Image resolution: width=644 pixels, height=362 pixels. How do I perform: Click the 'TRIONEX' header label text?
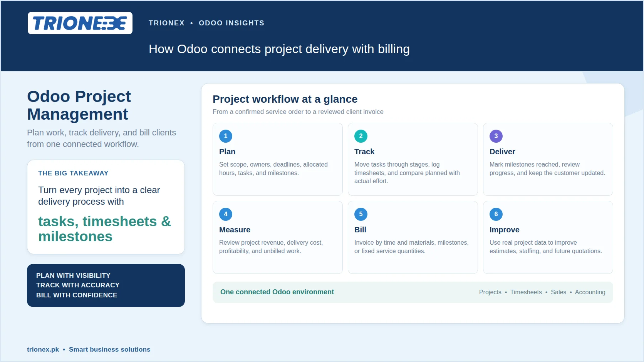166,23
